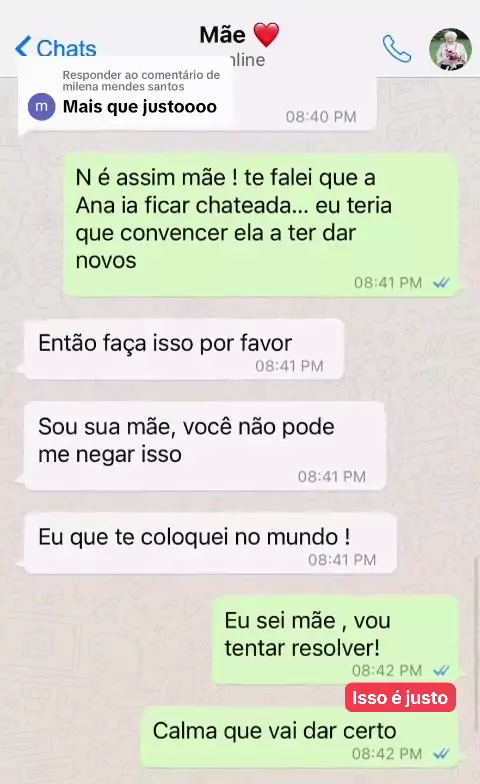Select message 'Então faça isso por favor'
This screenshot has width=480, height=784.
point(184,350)
